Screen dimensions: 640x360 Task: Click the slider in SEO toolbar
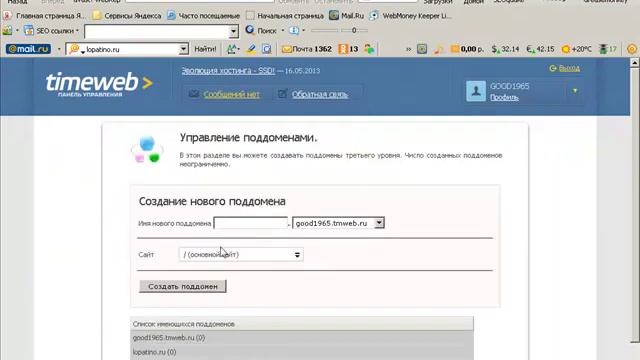[340, 31]
